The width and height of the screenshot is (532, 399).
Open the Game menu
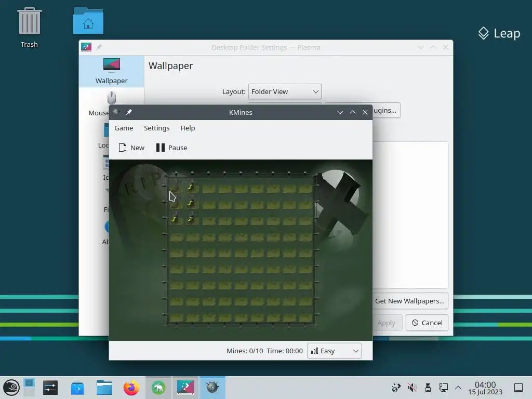pos(124,128)
